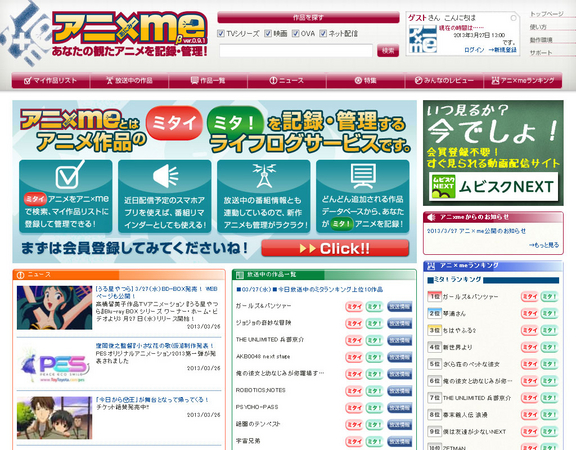Open blue broadcast info button for PSYCHO-PASS

(x=400, y=407)
